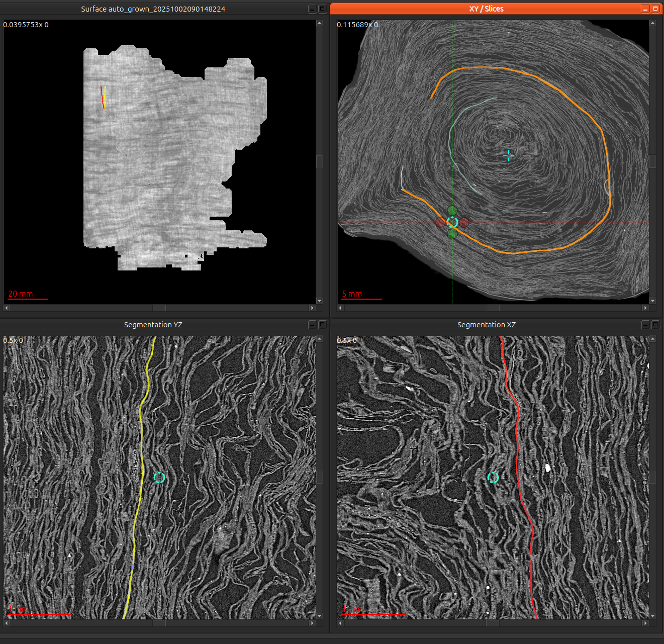Click the horizontal scrollbar handle in Segmentation YZ
Image resolution: width=664 pixels, height=644 pixels.
coord(159,623)
